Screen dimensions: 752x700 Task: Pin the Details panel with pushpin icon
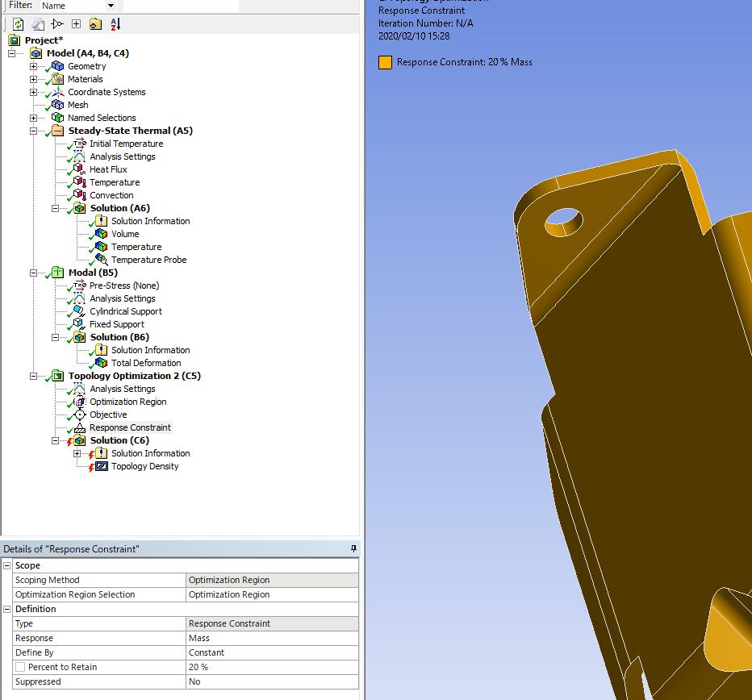tap(353, 549)
